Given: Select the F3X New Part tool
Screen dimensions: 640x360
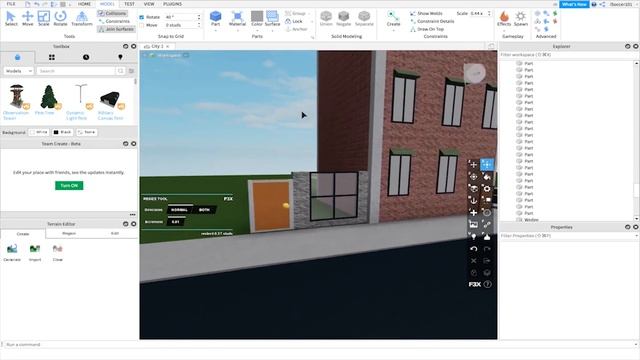Looking at the screenshot, I should (x=473, y=212).
